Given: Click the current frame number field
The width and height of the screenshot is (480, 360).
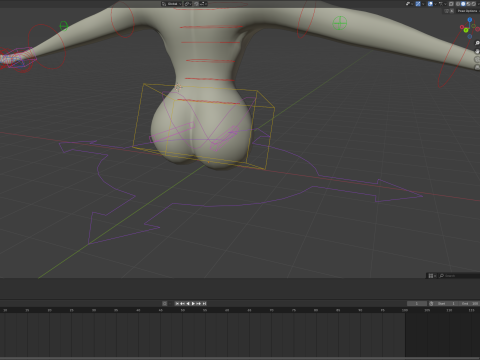Looking at the screenshot, I should pos(417,304).
